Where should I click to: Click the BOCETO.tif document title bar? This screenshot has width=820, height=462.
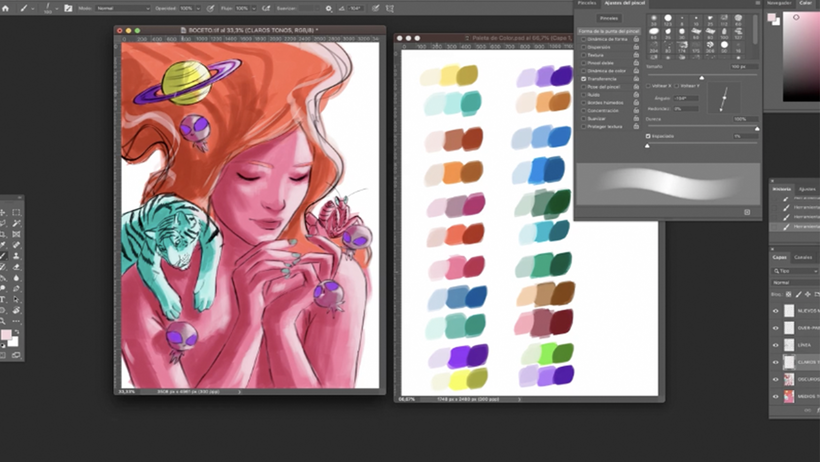tap(250, 30)
